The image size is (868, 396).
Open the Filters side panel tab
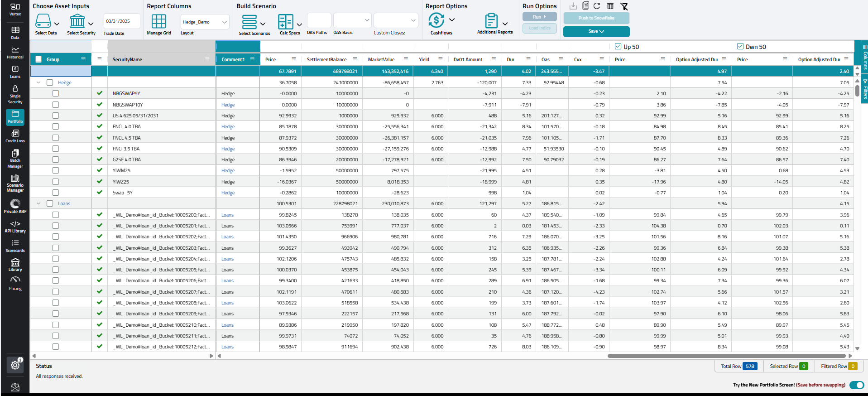pos(864,89)
